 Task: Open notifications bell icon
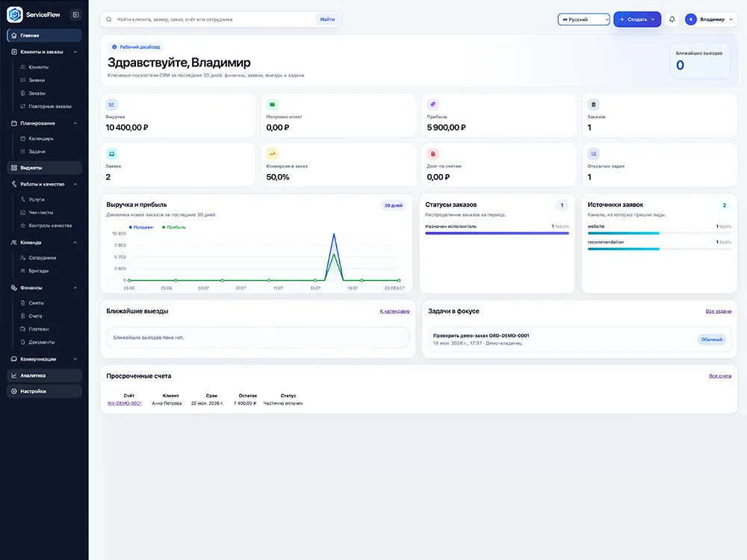tap(672, 19)
